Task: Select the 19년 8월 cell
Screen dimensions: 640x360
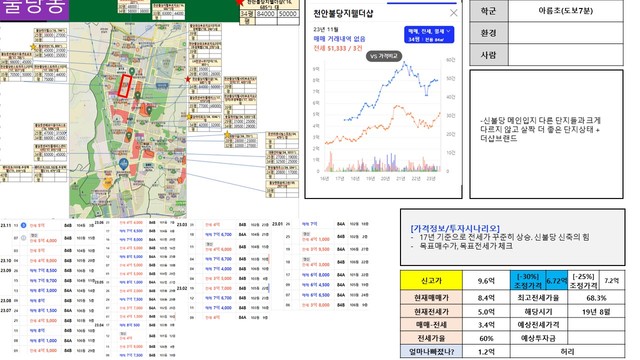Action: 596,311
